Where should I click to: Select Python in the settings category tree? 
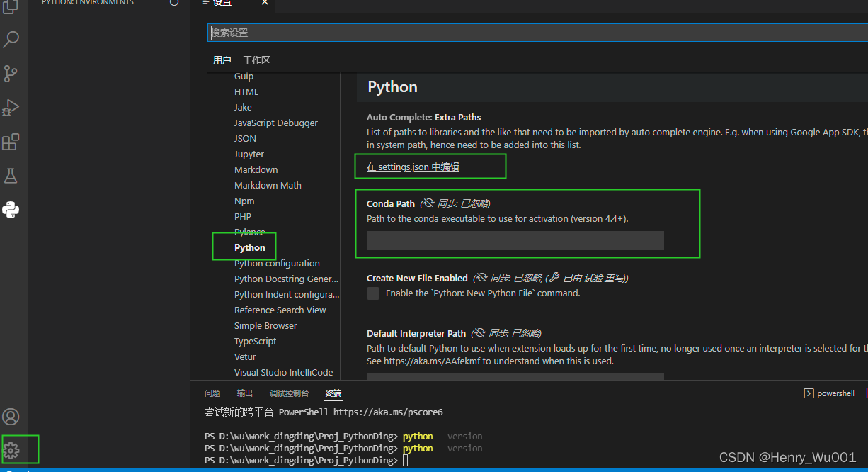point(249,247)
